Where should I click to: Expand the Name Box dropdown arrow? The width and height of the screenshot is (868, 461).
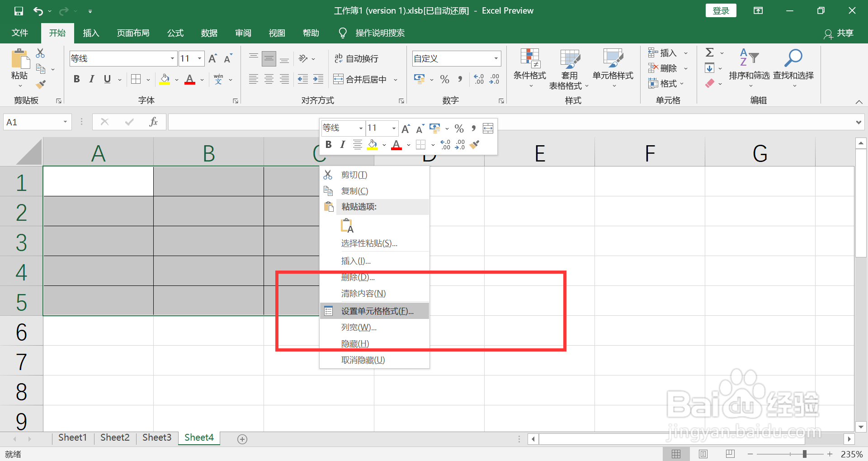(x=65, y=122)
